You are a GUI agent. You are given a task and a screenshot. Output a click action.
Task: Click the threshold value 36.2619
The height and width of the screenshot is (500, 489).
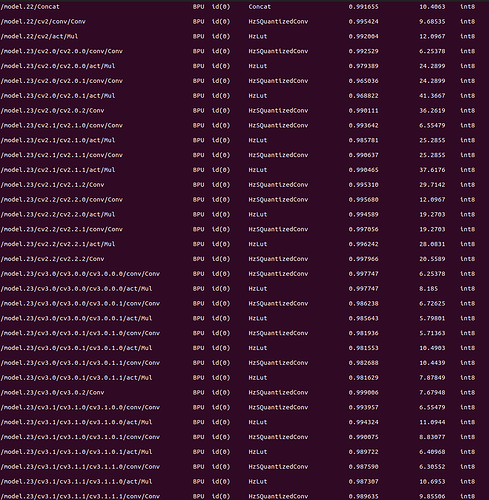point(432,111)
